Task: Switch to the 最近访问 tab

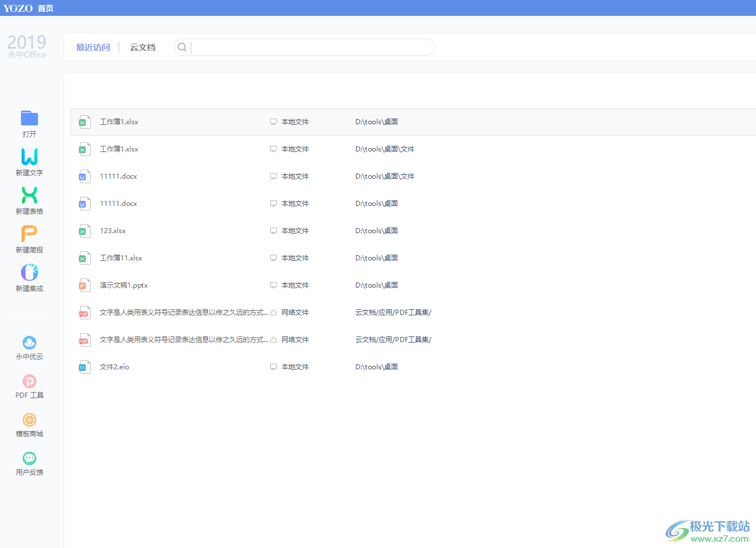Action: pyautogui.click(x=93, y=47)
